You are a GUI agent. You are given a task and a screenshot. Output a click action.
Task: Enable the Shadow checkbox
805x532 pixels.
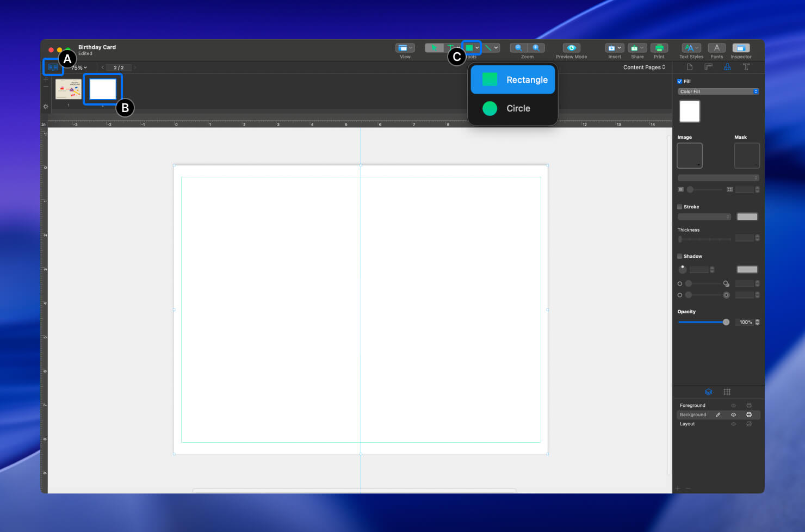coord(679,256)
